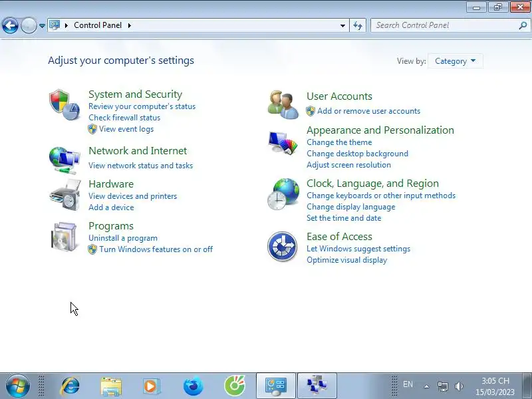The image size is (532, 399).
Task: Click the Show desktop strip
Action: tap(527, 386)
